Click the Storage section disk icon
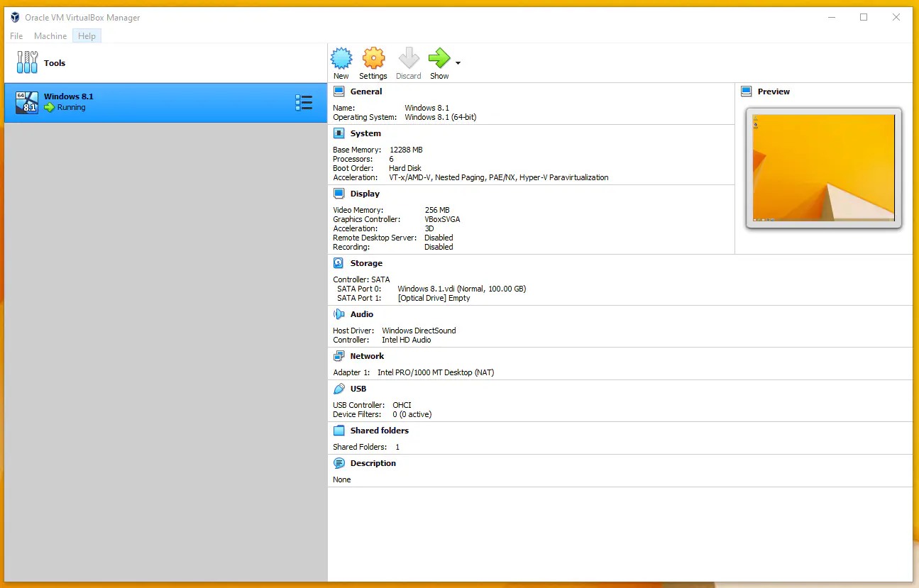The image size is (919, 588). [339, 263]
